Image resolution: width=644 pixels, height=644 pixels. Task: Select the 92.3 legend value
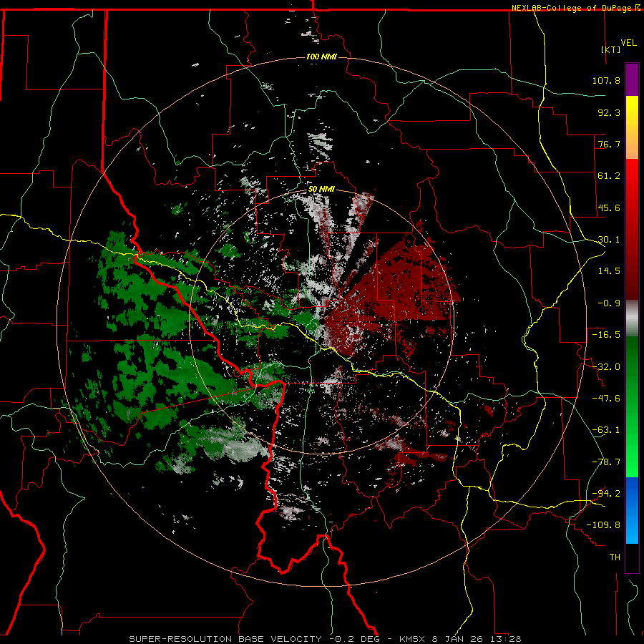(609, 112)
